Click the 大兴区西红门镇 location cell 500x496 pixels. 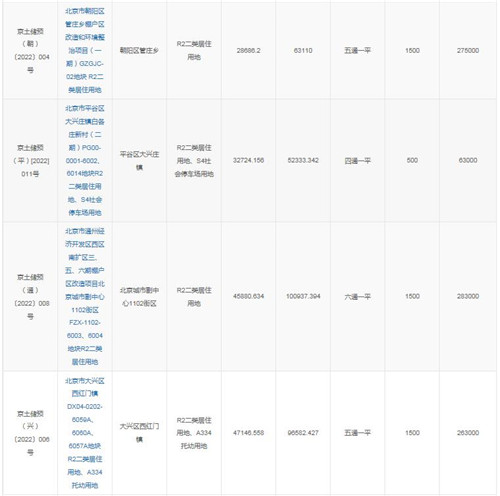(139, 433)
